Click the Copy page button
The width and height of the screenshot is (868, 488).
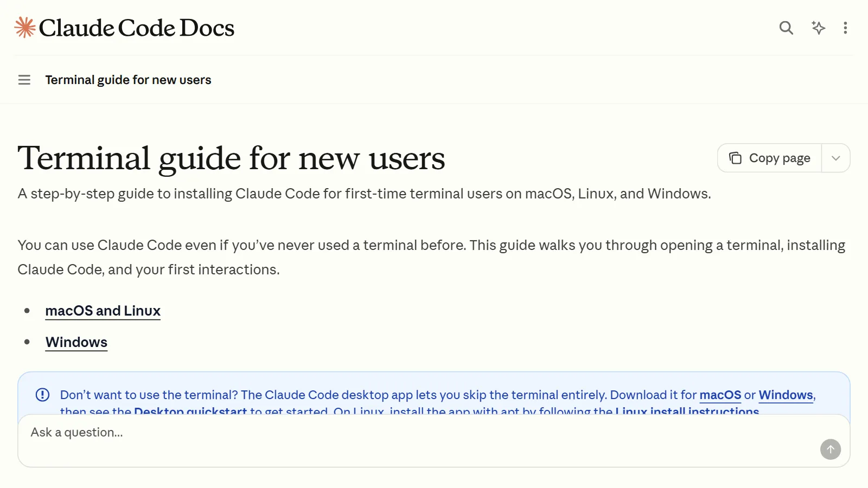tap(769, 158)
